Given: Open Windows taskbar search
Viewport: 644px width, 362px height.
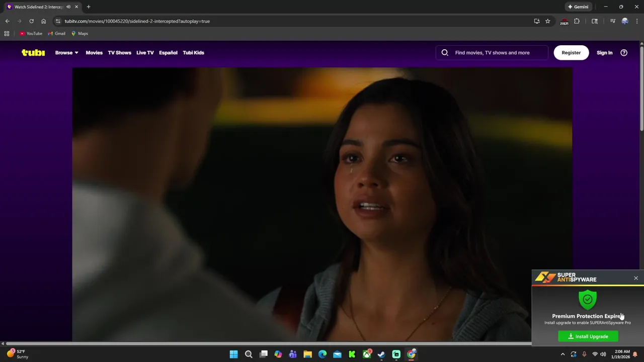Looking at the screenshot, I should pyautogui.click(x=249, y=354).
